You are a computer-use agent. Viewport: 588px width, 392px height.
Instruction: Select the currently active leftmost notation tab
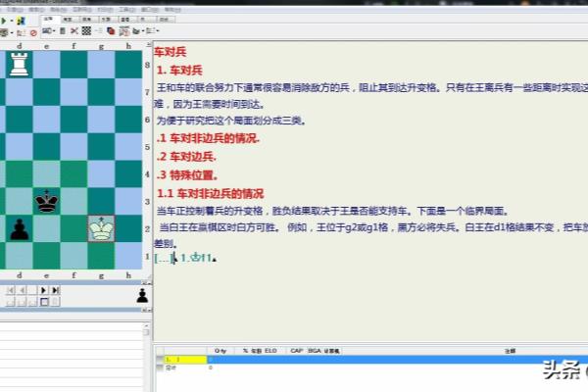click(50, 20)
